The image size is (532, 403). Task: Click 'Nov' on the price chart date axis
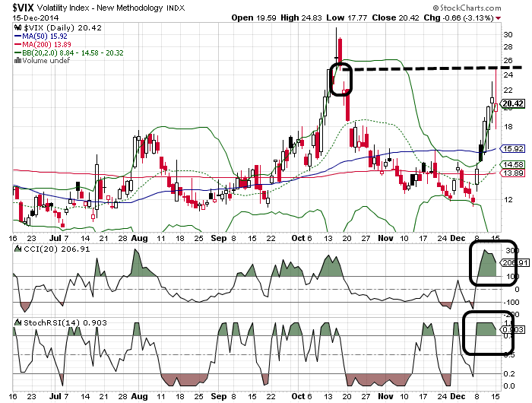pyautogui.click(x=385, y=238)
